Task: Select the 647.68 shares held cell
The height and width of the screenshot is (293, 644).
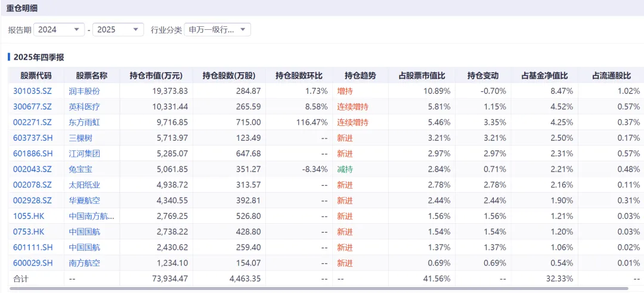Action: point(249,154)
